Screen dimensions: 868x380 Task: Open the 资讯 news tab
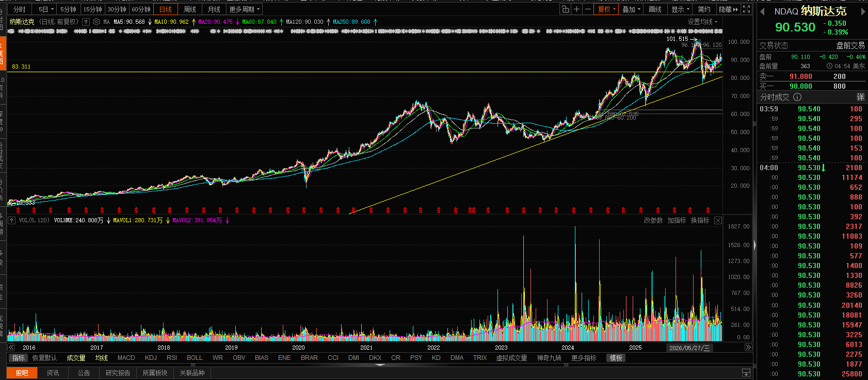(53, 373)
